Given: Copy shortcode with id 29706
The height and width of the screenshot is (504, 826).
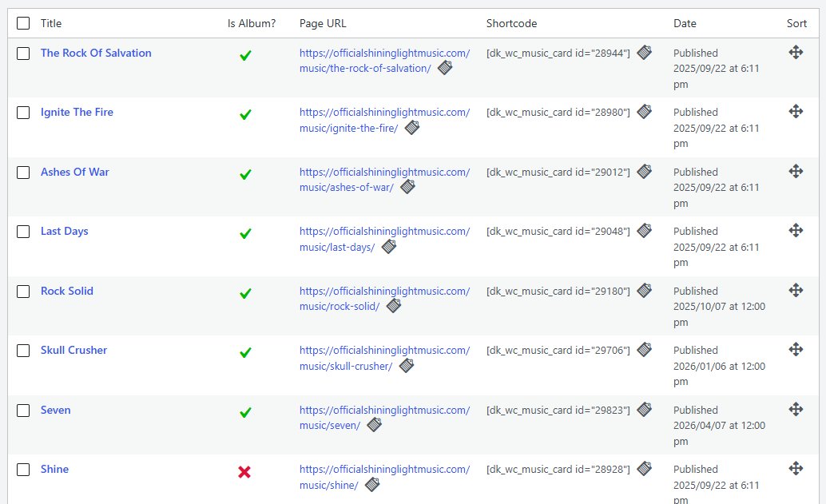Looking at the screenshot, I should point(644,349).
